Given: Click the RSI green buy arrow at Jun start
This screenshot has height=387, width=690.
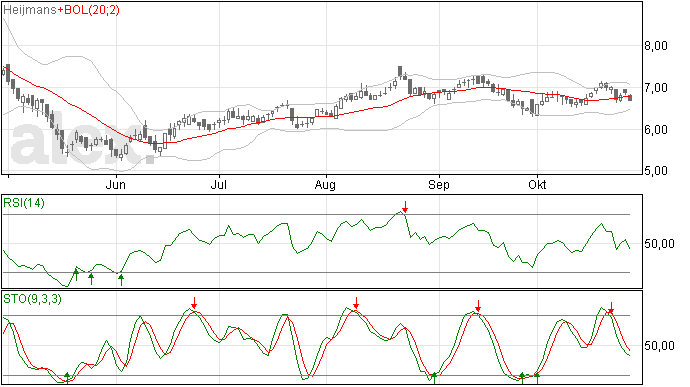Looking at the screenshot, I should click(x=121, y=279).
